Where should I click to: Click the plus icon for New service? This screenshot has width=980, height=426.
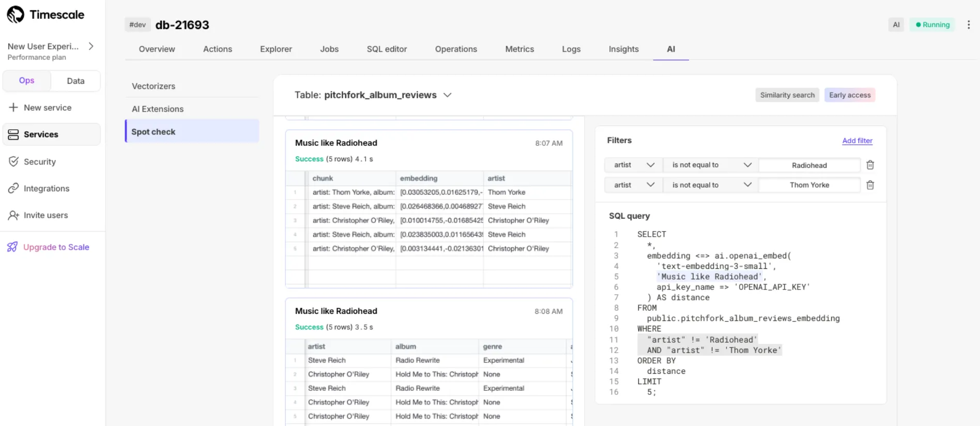[13, 108]
